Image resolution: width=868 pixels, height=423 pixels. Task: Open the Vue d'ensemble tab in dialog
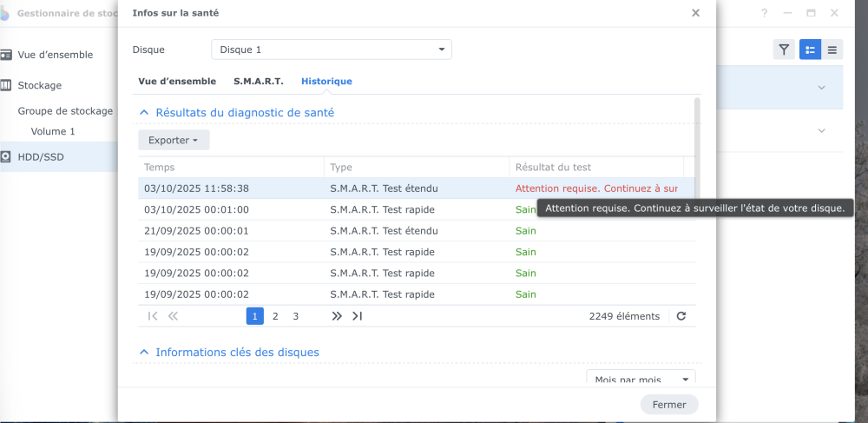pyautogui.click(x=177, y=81)
